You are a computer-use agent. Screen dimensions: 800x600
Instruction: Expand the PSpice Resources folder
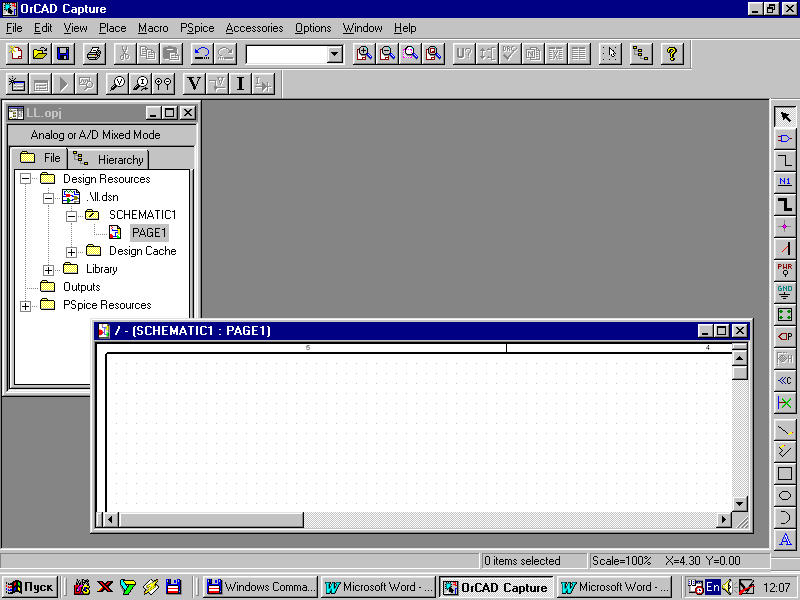click(x=25, y=306)
